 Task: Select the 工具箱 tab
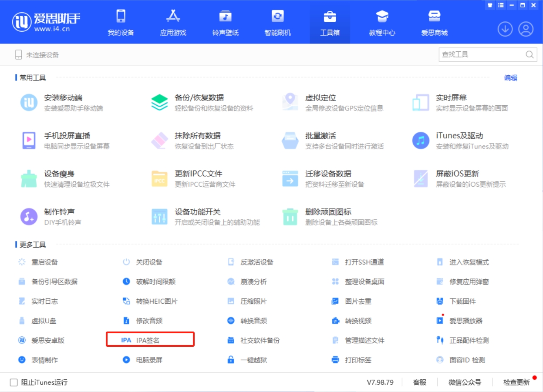tap(330, 22)
